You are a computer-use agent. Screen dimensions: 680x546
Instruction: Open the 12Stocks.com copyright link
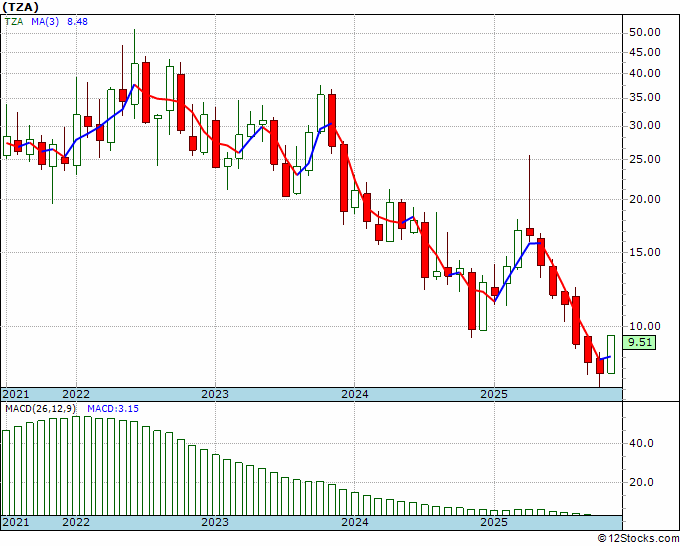coord(638,539)
